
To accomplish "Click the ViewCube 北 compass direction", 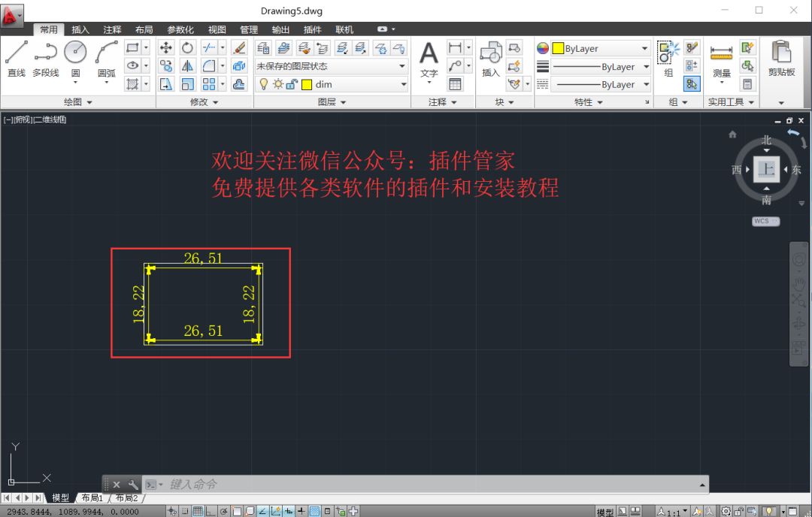I will (x=766, y=140).
